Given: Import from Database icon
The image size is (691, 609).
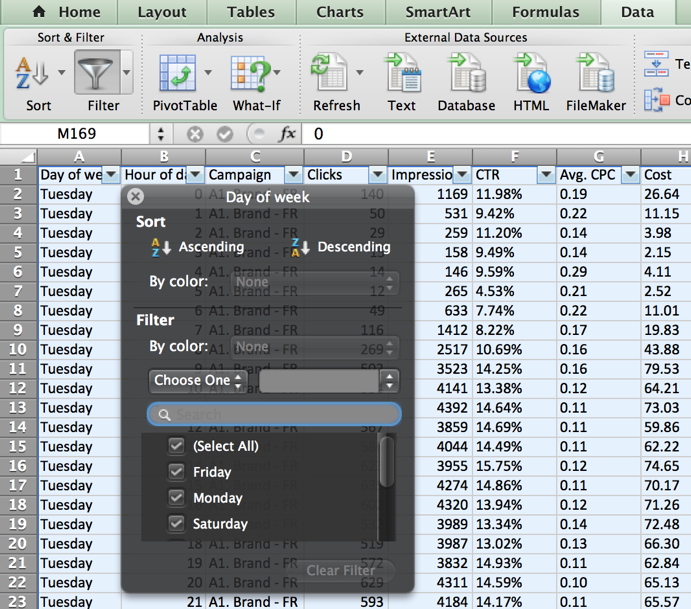Looking at the screenshot, I should coord(466,74).
